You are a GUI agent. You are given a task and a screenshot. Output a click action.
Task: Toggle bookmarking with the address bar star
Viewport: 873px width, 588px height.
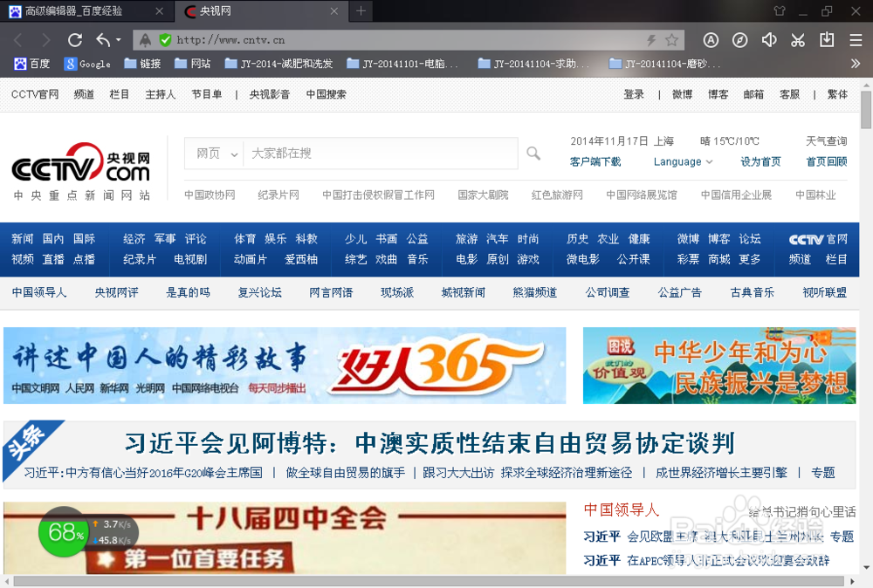tap(672, 39)
